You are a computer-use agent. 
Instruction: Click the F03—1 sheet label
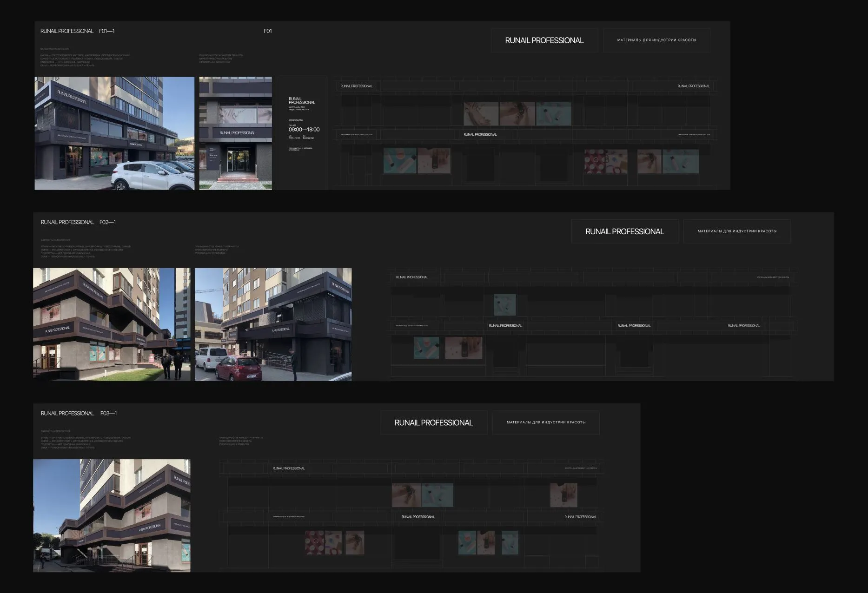click(108, 413)
